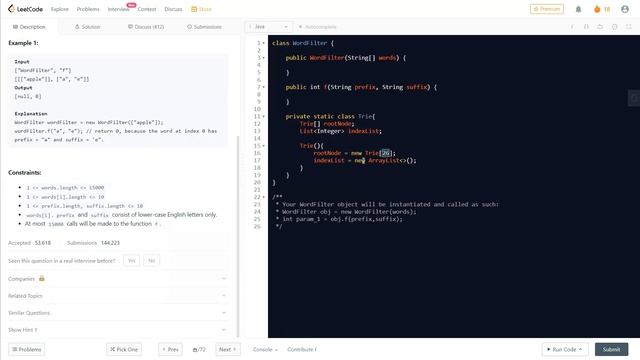Click the Pick One button

click(124, 349)
